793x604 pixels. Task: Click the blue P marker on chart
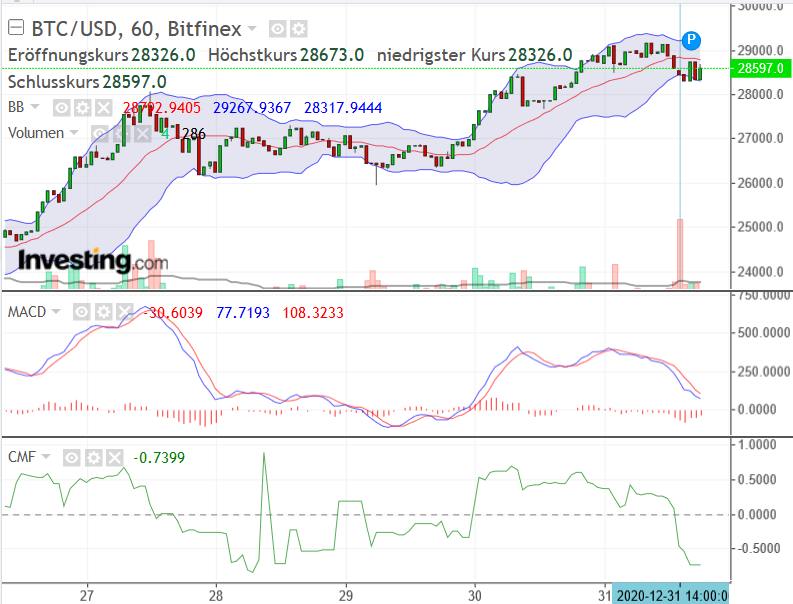click(x=691, y=40)
